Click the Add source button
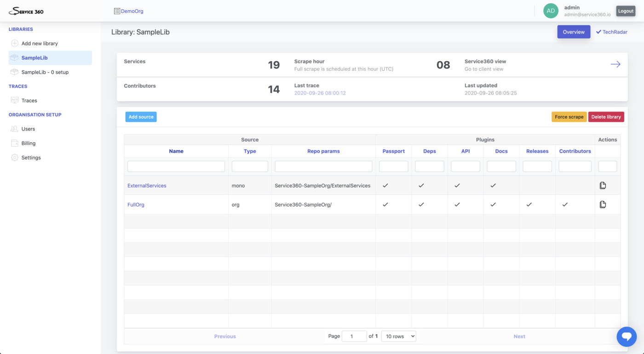This screenshot has height=354, width=644. (x=141, y=117)
